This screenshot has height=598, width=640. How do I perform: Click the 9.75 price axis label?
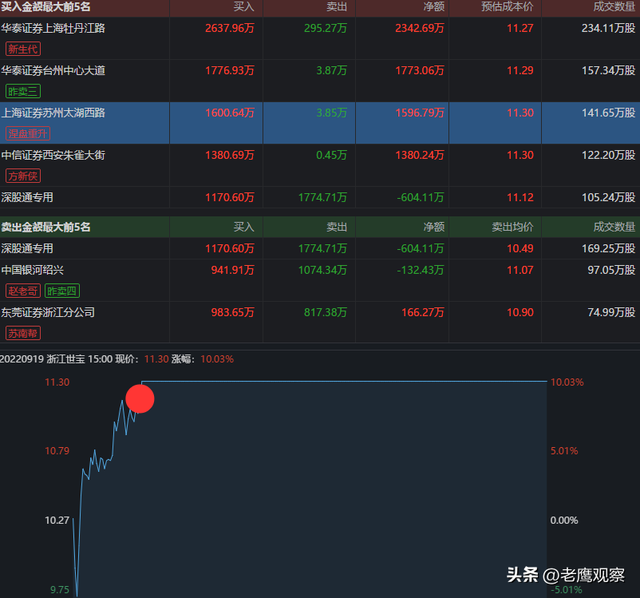point(60,590)
